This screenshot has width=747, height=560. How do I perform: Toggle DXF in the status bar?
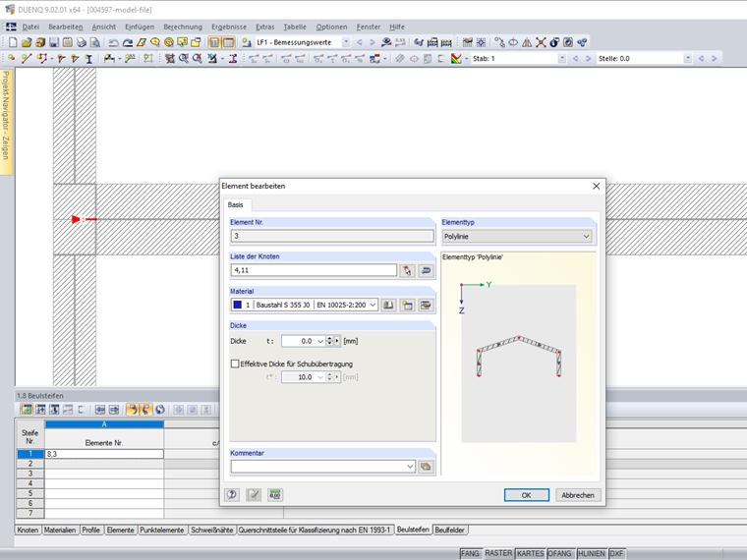pos(616,553)
